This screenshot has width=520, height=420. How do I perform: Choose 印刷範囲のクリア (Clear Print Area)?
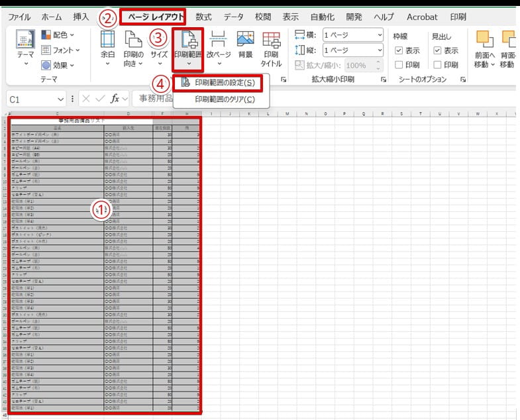point(225,99)
